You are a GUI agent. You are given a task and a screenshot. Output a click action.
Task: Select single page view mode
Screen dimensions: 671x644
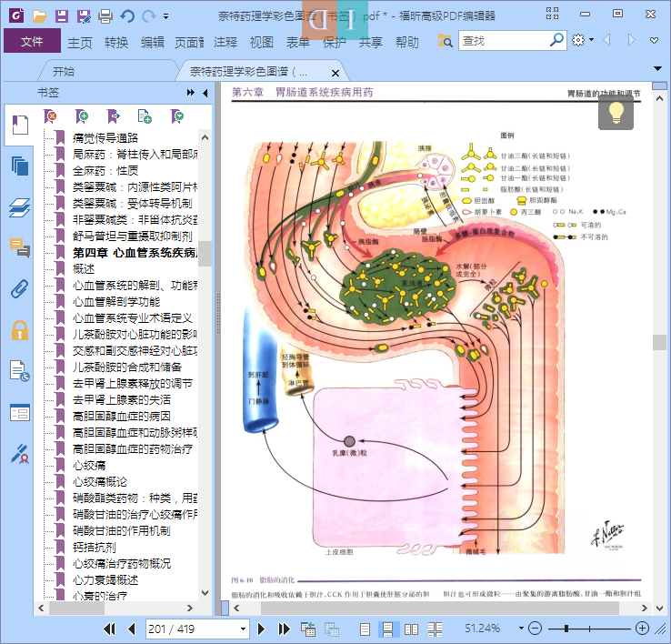[365, 629]
